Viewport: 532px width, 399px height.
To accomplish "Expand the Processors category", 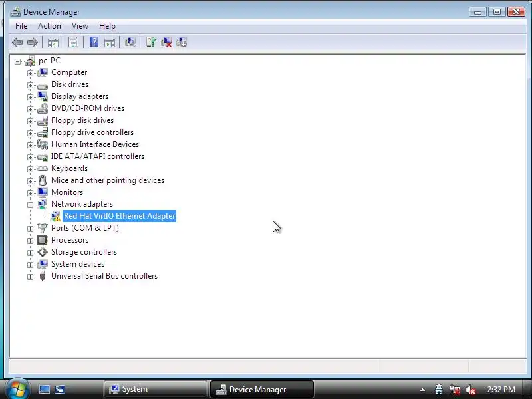I will tap(30, 241).
